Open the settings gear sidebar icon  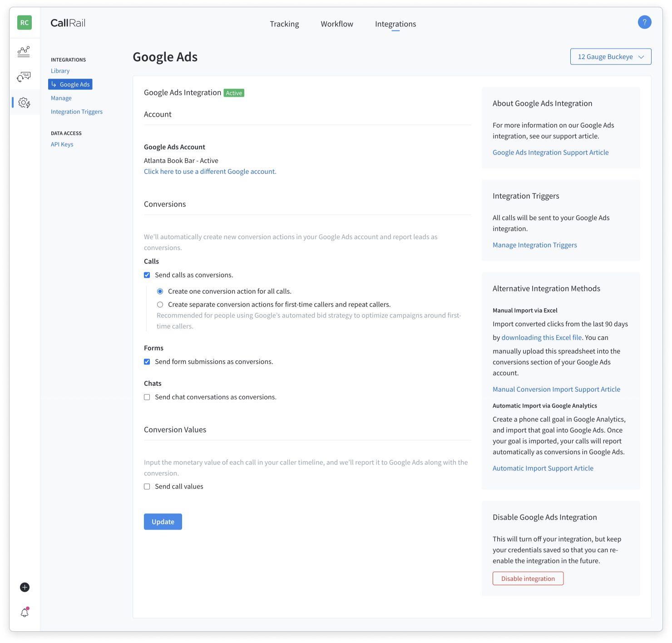[x=25, y=103]
